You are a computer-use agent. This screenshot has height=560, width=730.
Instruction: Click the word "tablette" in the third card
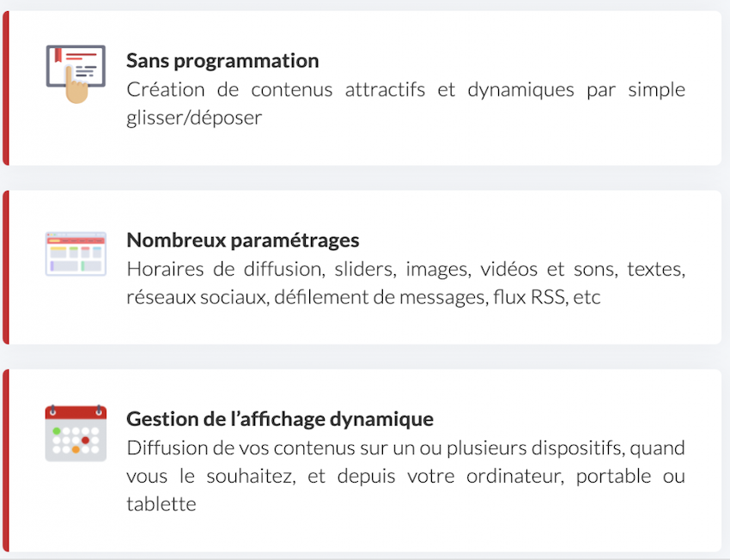[161, 504]
